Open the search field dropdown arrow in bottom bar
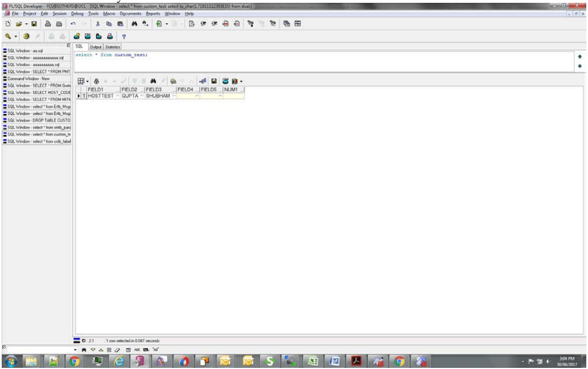588x369 pixels. click(75, 350)
